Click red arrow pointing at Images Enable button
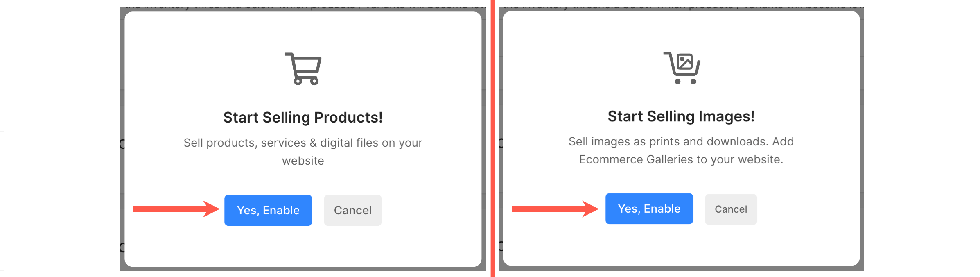Screen dimensions: 980x277 [555, 209]
